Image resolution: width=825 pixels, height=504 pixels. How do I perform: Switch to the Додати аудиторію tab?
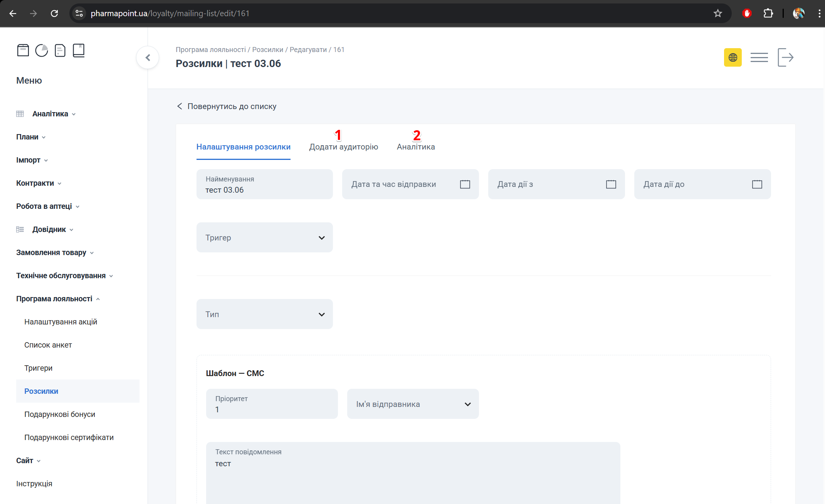coord(343,147)
